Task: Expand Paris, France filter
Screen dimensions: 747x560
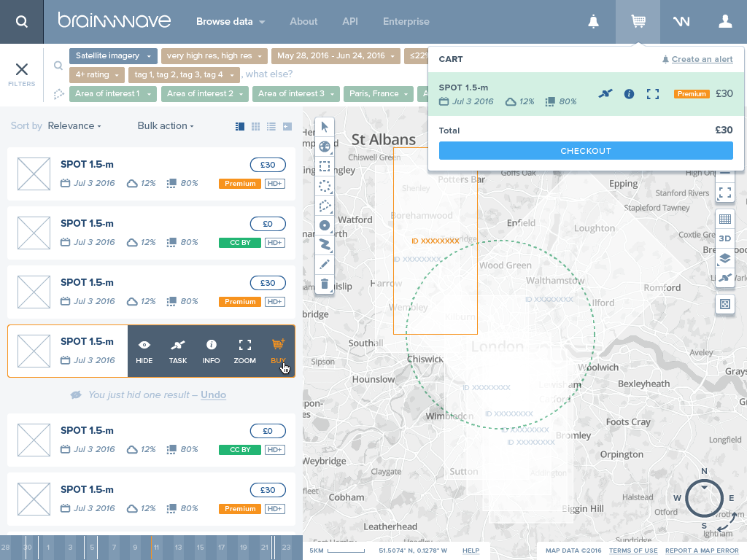Action: tap(379, 94)
